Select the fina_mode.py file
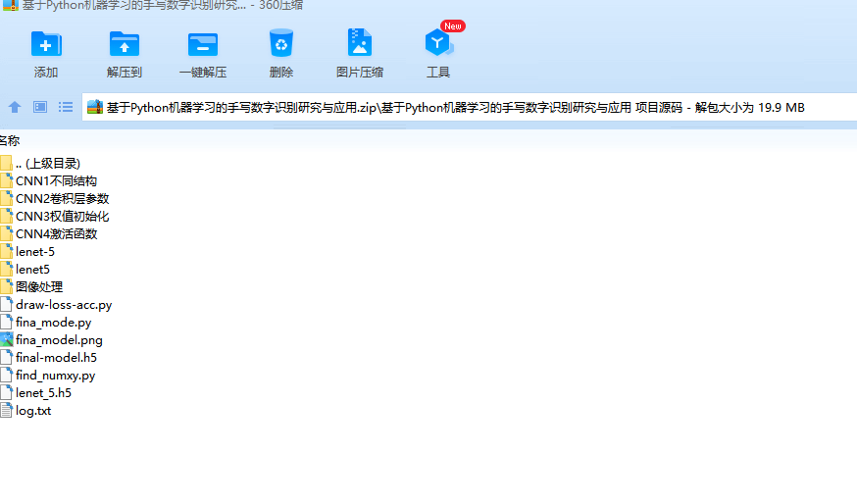 [46, 323]
